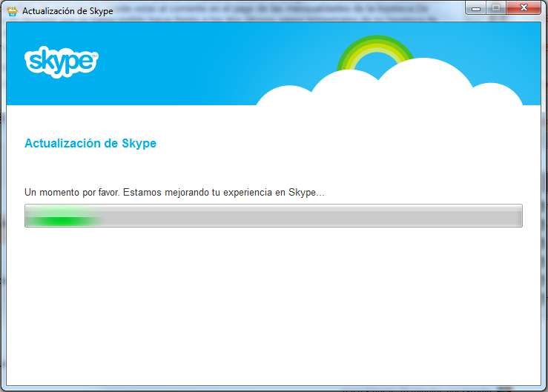This screenshot has height=392, width=548.
Task: Close the Skype update window
Action: tap(524, 8)
